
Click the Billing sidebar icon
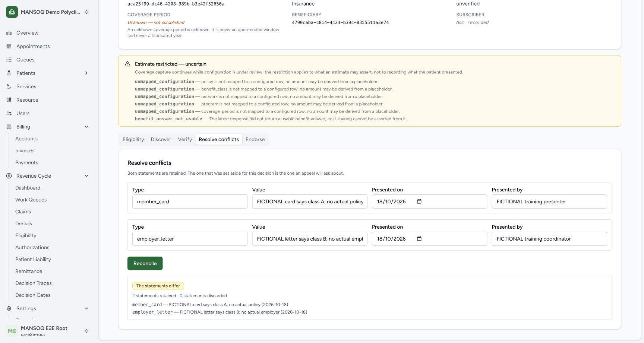tap(9, 127)
